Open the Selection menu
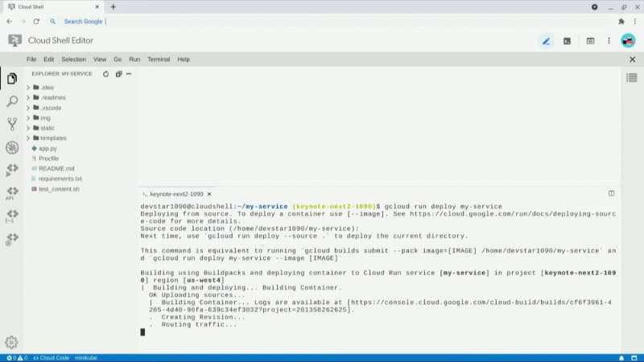Screen dimensions: 644x362 [x=74, y=60]
